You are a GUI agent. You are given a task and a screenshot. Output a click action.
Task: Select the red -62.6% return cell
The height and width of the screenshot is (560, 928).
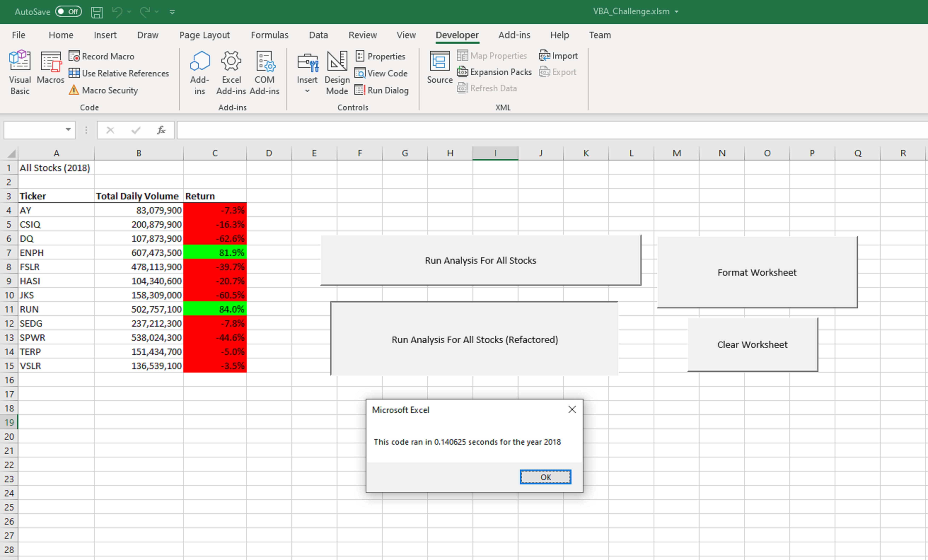[215, 238]
